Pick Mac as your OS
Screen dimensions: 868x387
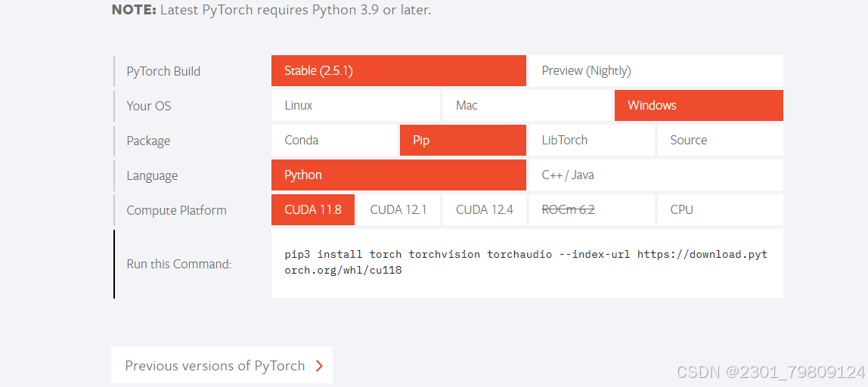click(527, 105)
